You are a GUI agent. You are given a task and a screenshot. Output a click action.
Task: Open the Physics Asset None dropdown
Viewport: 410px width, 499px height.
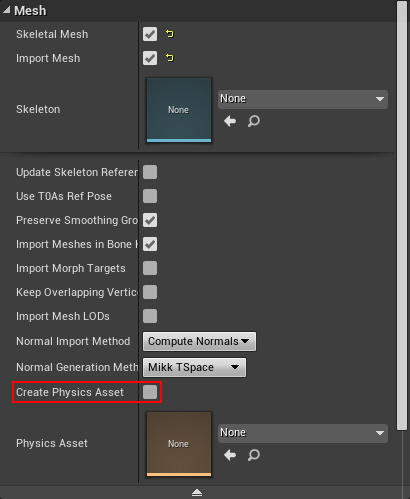[x=303, y=433]
